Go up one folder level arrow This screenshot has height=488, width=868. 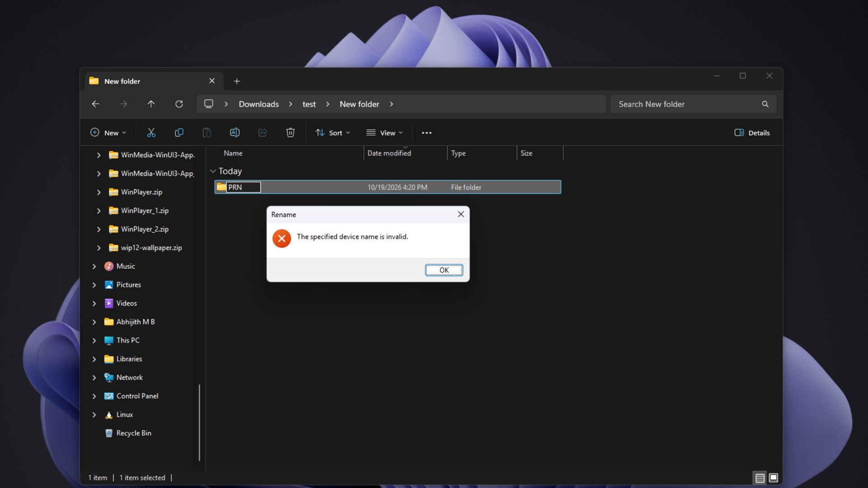151,104
